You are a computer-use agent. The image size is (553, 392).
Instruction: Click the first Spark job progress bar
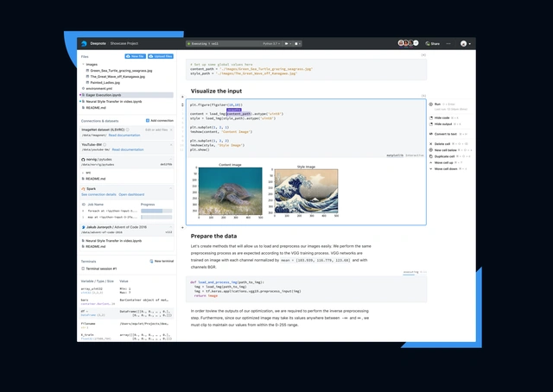(x=156, y=210)
